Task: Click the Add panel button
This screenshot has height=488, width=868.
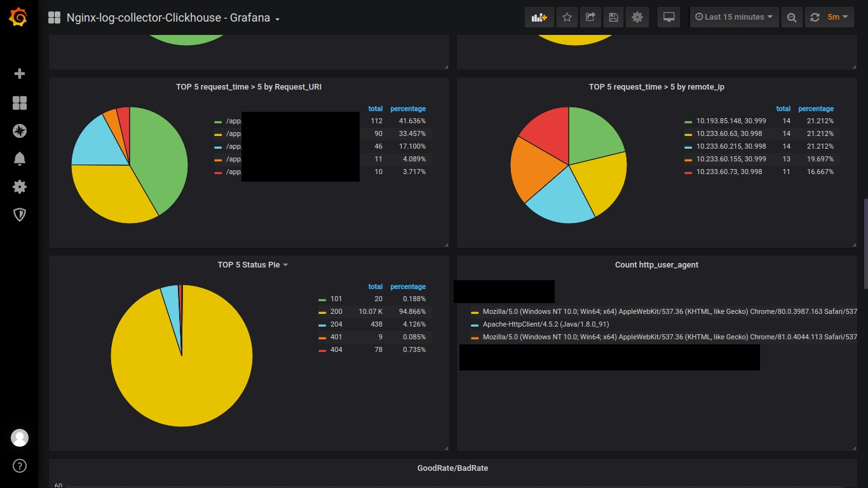Action: pyautogui.click(x=539, y=17)
